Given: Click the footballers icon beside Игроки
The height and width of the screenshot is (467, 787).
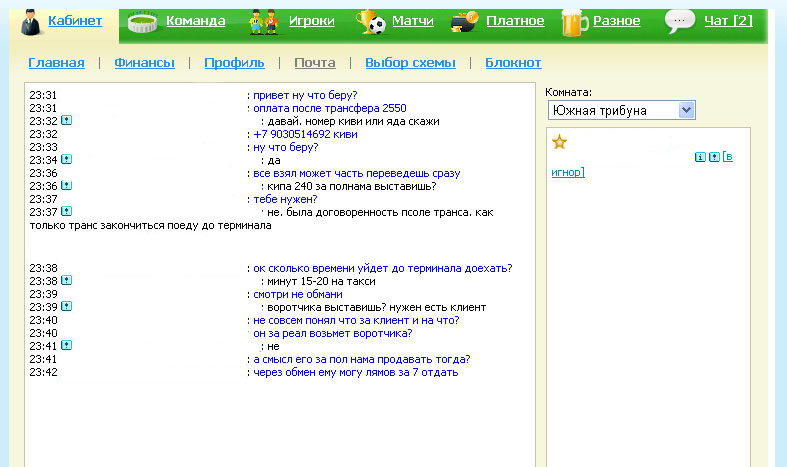Looking at the screenshot, I should 263,22.
